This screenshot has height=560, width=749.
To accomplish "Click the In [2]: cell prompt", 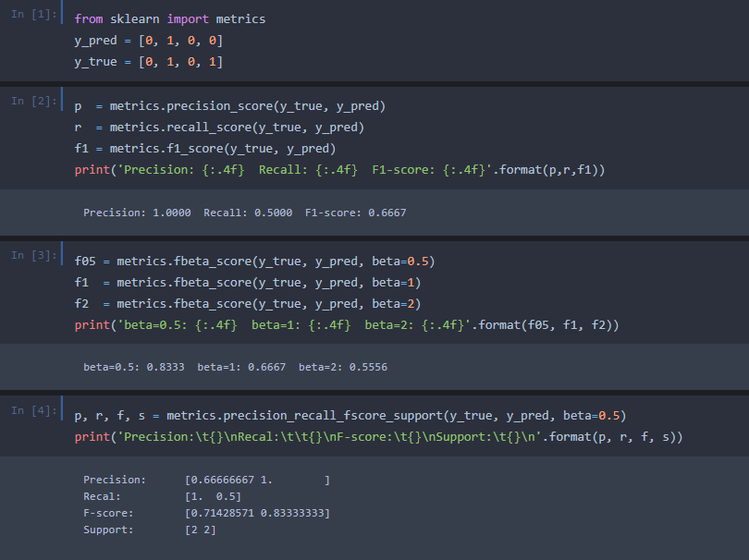I will pyautogui.click(x=33, y=102).
